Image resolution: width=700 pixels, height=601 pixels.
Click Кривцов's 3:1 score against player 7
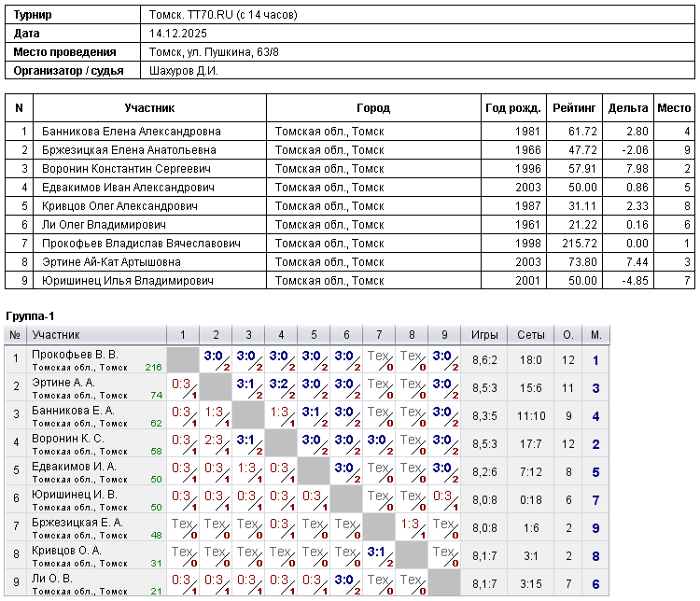click(377, 551)
